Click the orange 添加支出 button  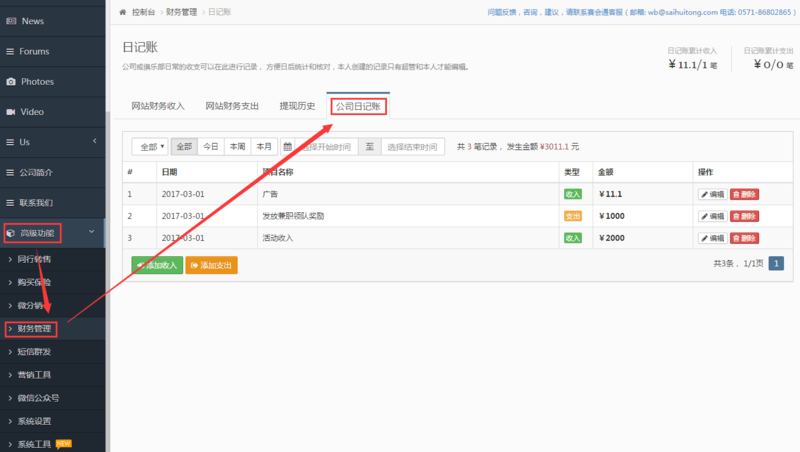pyautogui.click(x=211, y=265)
